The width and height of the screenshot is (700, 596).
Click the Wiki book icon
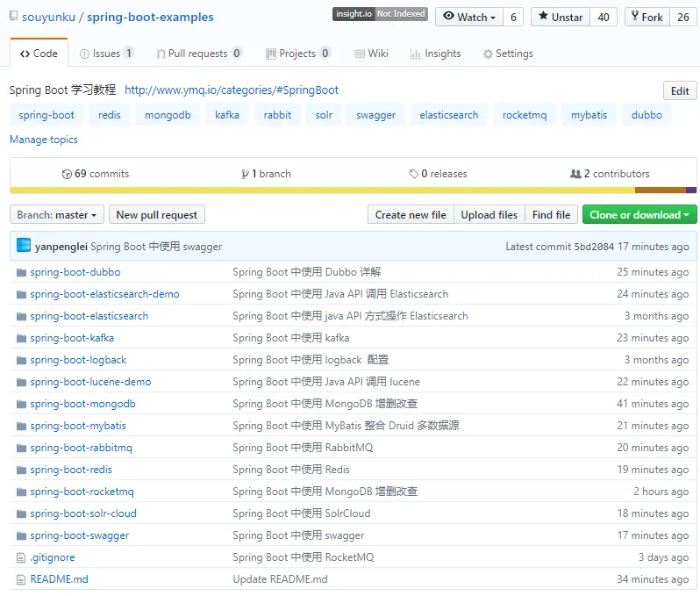(360, 54)
